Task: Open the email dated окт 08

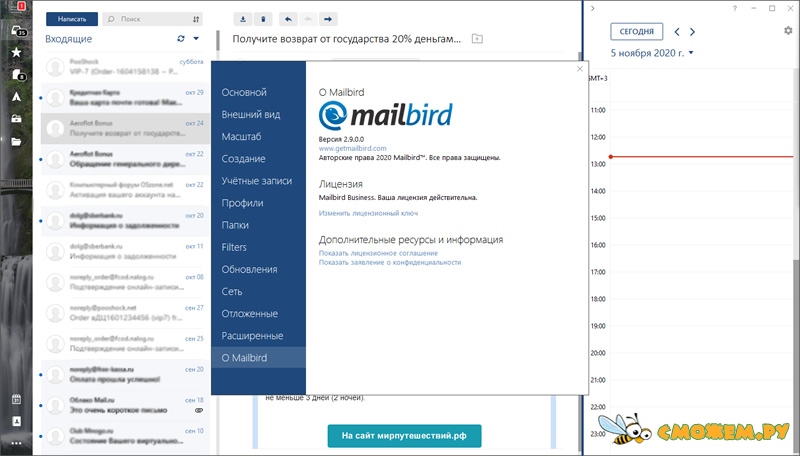Action: point(125,282)
